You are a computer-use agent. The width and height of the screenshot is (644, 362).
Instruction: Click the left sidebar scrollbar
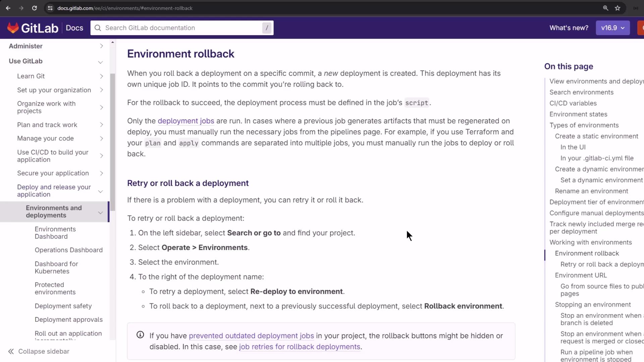click(113, 141)
